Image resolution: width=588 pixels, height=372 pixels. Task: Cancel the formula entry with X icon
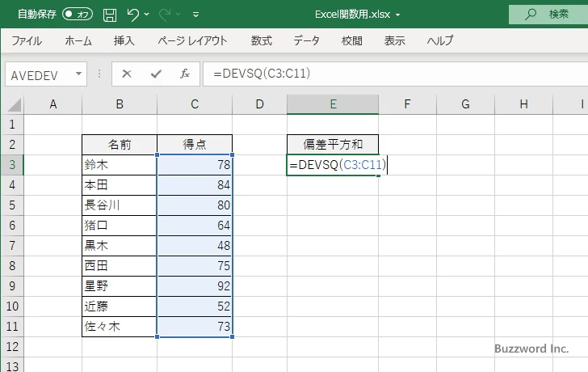pyautogui.click(x=127, y=74)
